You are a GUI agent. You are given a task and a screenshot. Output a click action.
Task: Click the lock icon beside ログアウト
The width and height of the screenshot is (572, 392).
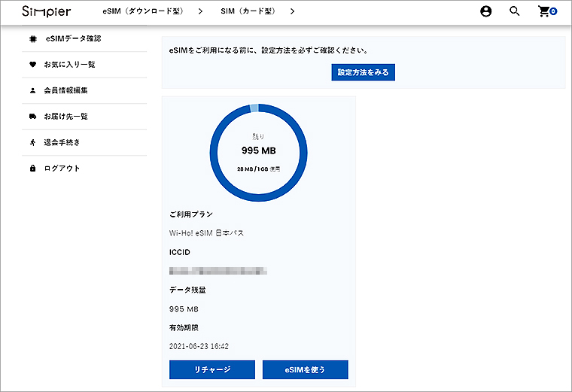pyautogui.click(x=32, y=169)
